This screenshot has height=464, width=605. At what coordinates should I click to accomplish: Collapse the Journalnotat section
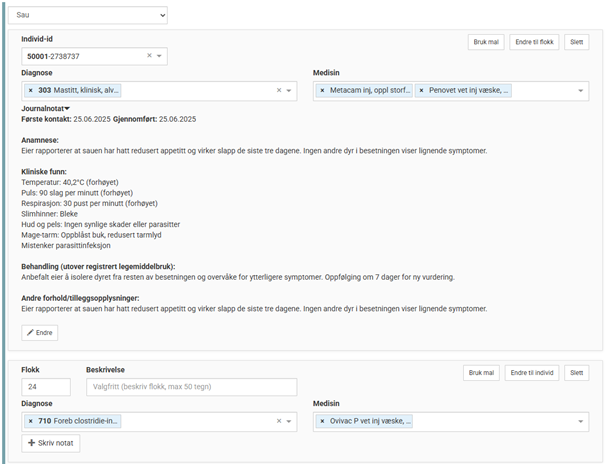[x=67, y=108]
